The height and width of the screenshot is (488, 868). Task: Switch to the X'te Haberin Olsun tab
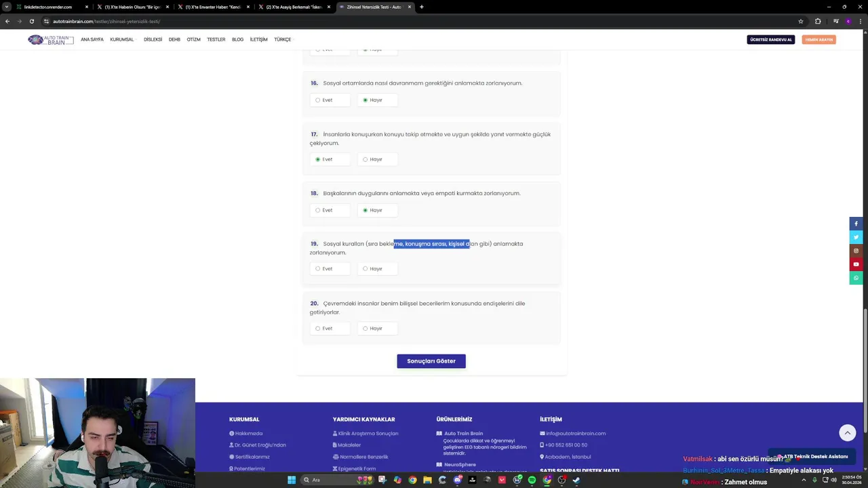click(x=133, y=7)
